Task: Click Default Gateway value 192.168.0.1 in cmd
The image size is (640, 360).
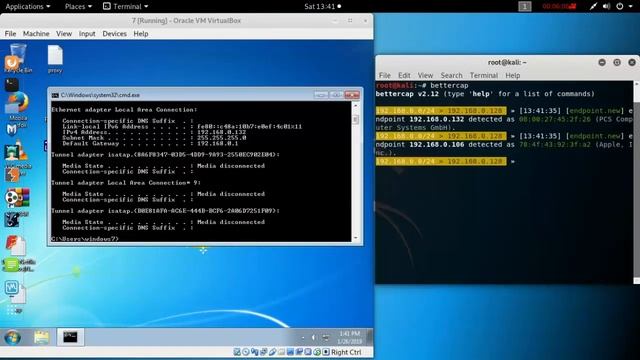Action: click(218, 144)
